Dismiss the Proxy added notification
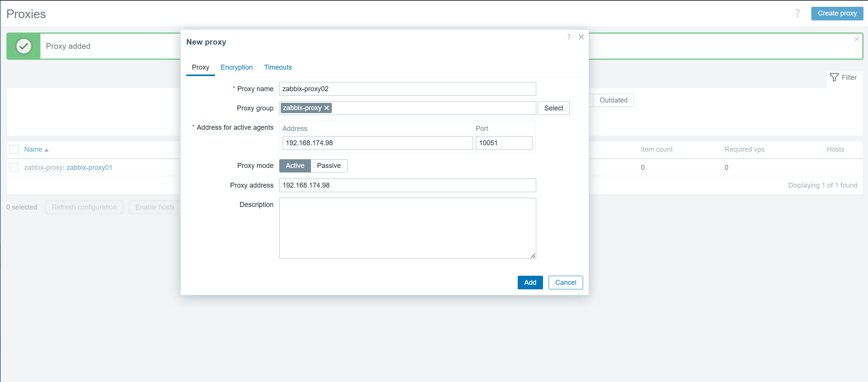Viewport: 868px width, 382px height. (856, 39)
